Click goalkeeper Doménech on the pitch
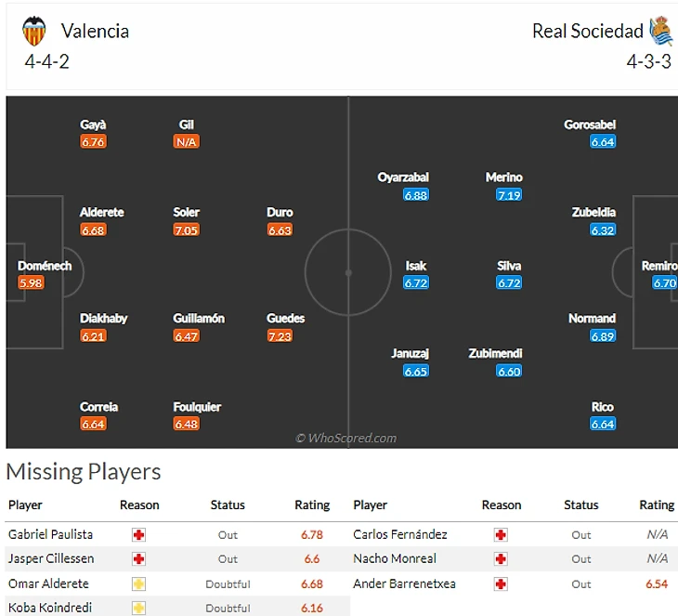 pos(44,266)
